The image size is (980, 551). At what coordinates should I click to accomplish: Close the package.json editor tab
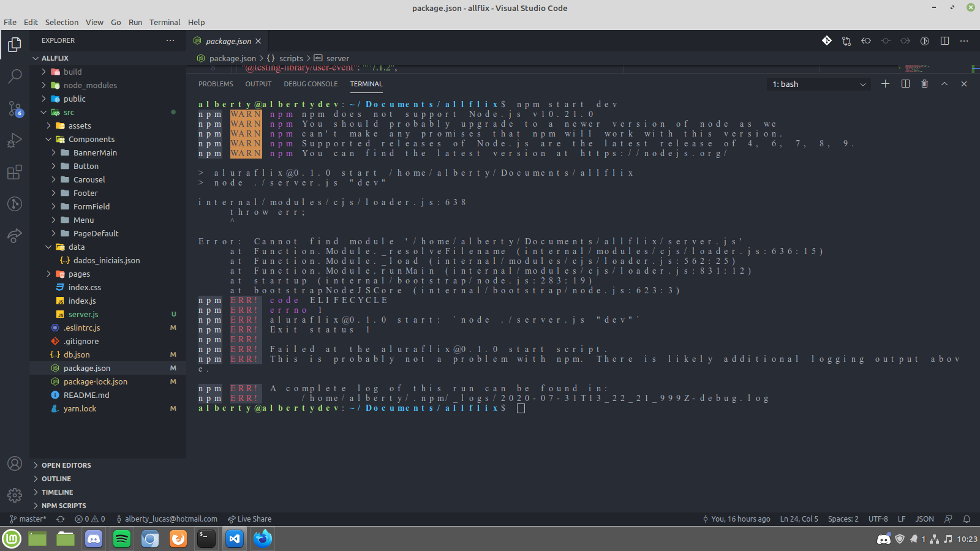(x=258, y=41)
